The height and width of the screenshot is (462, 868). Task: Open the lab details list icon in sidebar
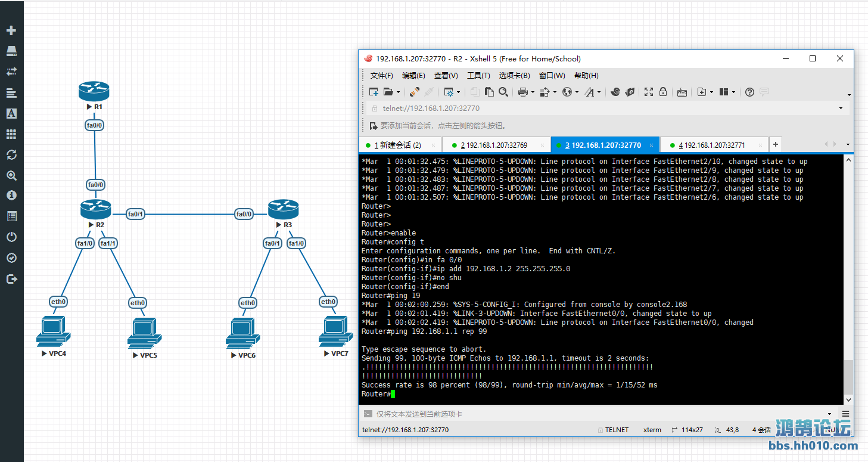(11, 216)
